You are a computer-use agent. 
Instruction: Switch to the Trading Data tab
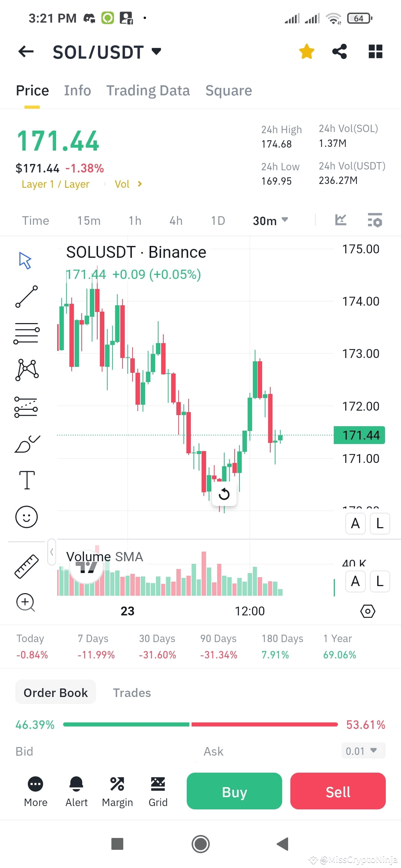[148, 90]
